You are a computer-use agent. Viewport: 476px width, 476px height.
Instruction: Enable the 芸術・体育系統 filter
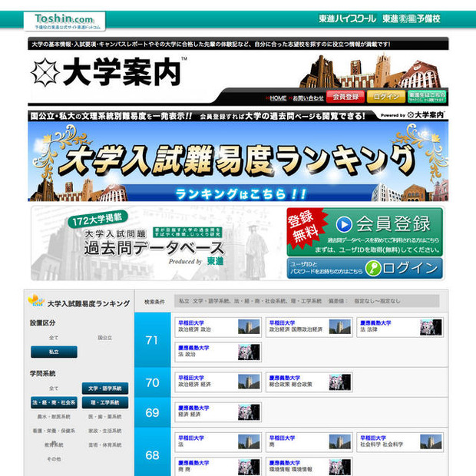click(x=104, y=445)
